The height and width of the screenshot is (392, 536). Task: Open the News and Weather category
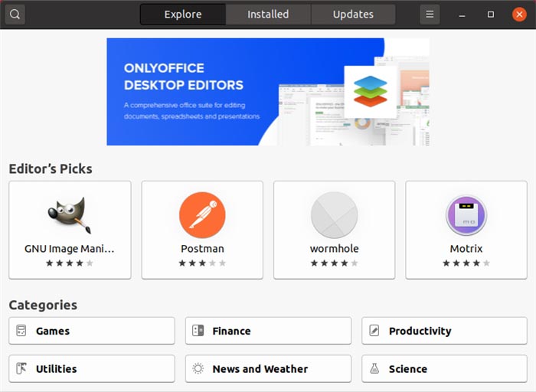268,368
